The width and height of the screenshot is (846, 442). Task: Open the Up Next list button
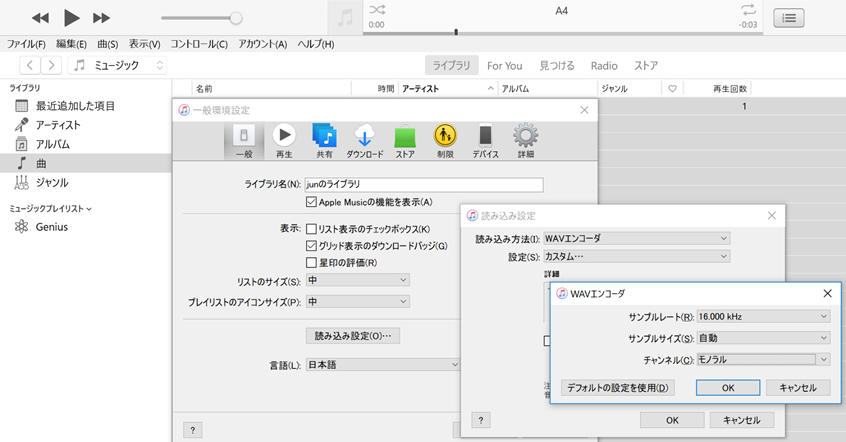[789, 18]
